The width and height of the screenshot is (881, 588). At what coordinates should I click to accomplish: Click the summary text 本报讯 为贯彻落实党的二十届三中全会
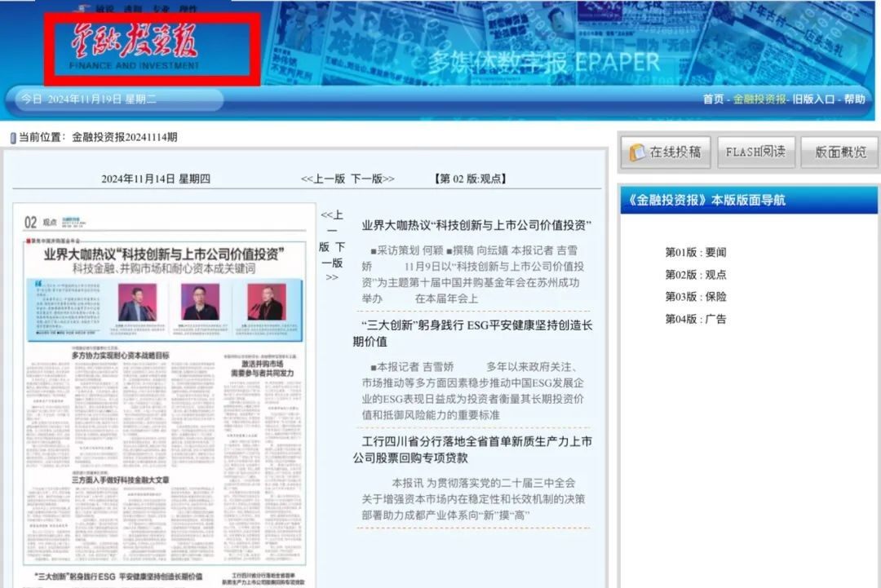tap(474, 499)
